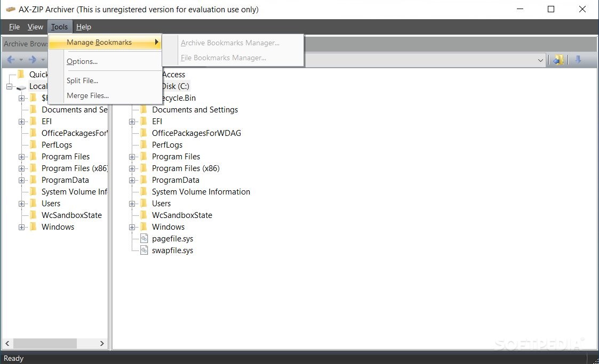Click Documents and Settings folder icon in right pane
The height and width of the screenshot is (364, 599).
(144, 109)
